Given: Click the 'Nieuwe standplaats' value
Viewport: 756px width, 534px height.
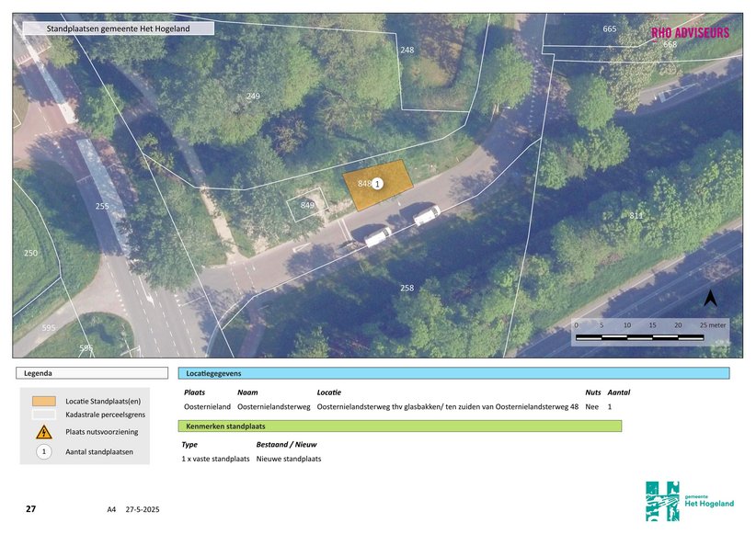Looking at the screenshot, I should pos(289,459).
